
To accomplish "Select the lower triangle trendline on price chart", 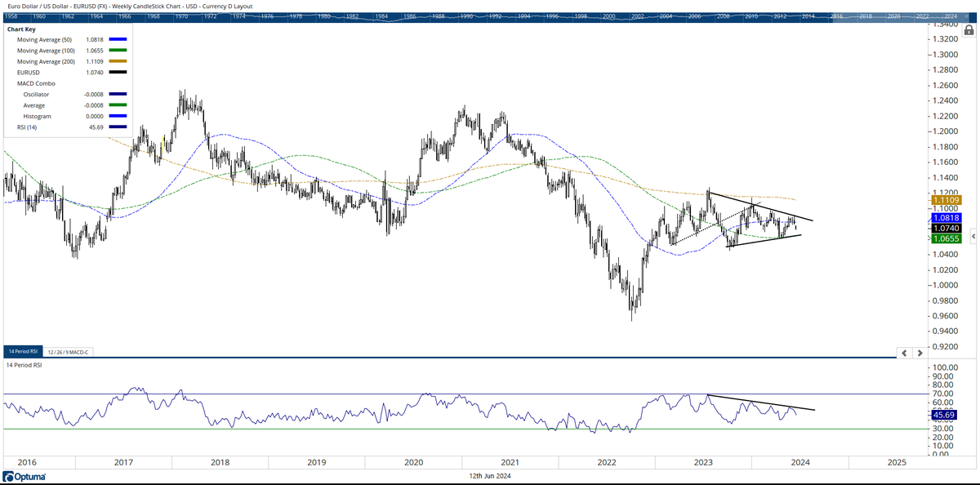I will point(765,241).
